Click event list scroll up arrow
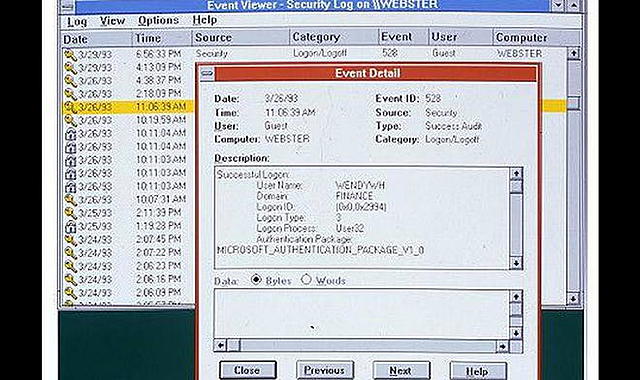The height and width of the screenshot is (380, 640). tap(573, 53)
